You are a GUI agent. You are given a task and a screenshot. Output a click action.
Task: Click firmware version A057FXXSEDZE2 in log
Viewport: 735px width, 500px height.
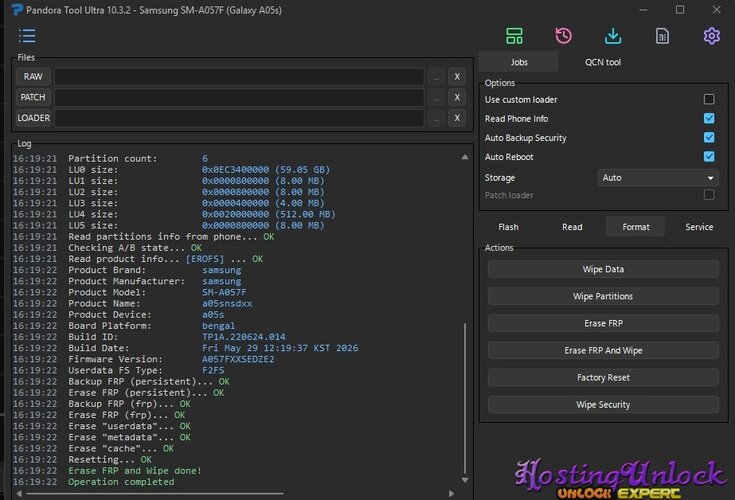pyautogui.click(x=238, y=359)
